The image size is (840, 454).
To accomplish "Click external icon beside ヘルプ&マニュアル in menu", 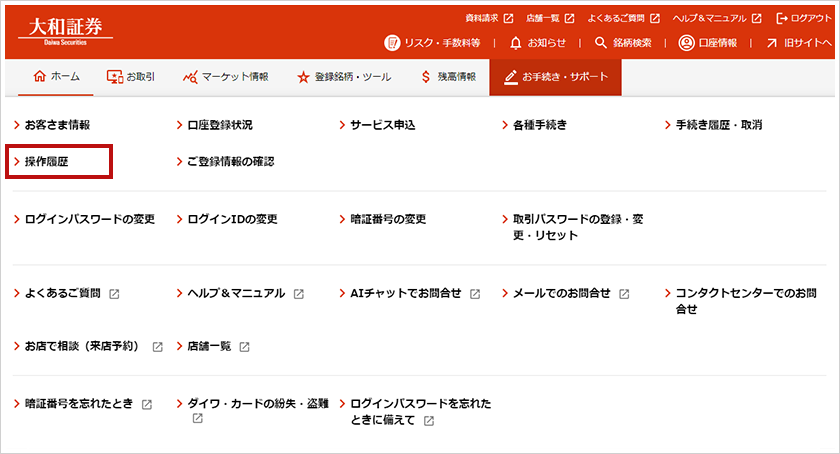I will pyautogui.click(x=299, y=294).
